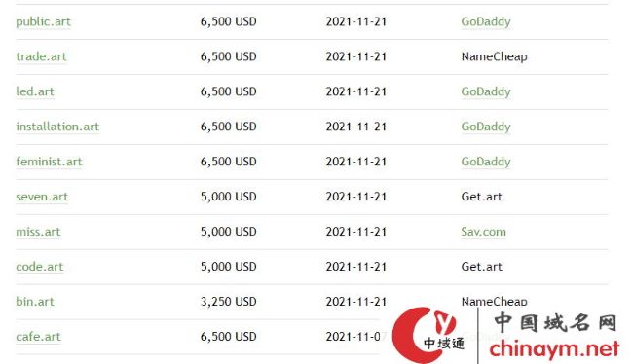Screen dimensions: 633x364
Task: Open the Sav.com registrar link
Action: [x=483, y=232]
